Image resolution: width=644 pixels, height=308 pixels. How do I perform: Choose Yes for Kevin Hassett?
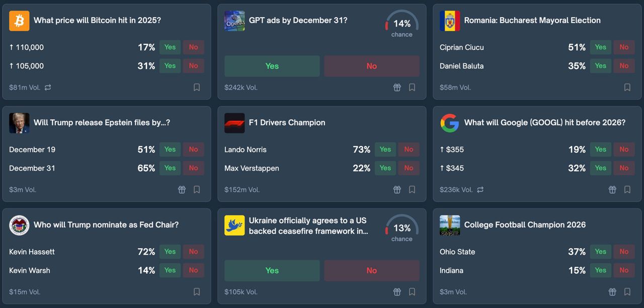pyautogui.click(x=170, y=252)
